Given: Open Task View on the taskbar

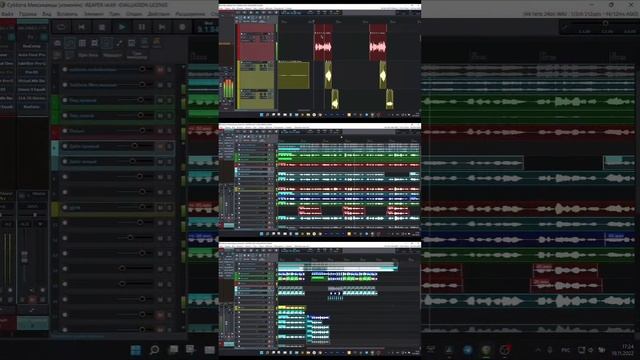Looking at the screenshot, I should tap(173, 350).
